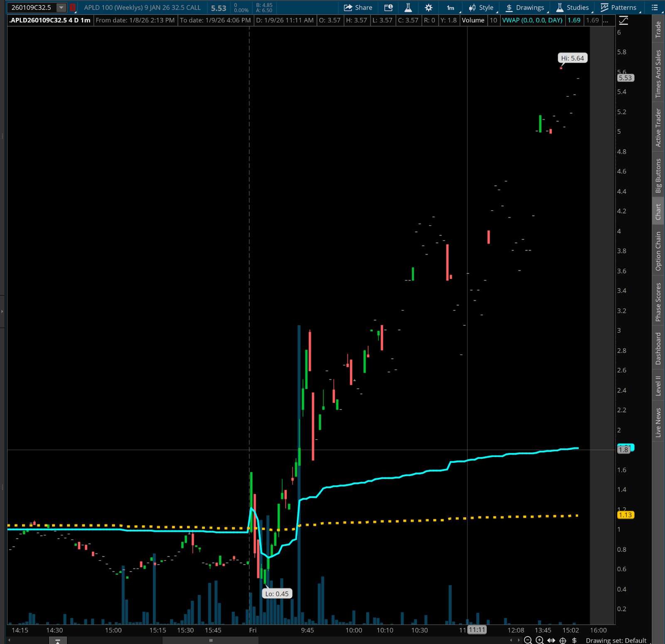This screenshot has height=644, width=665.
Task: Open the flask analysis tools icon
Action: coord(408,7)
